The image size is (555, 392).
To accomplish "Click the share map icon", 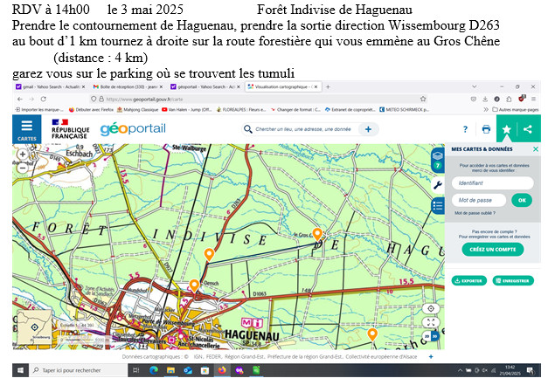I will click(528, 129).
